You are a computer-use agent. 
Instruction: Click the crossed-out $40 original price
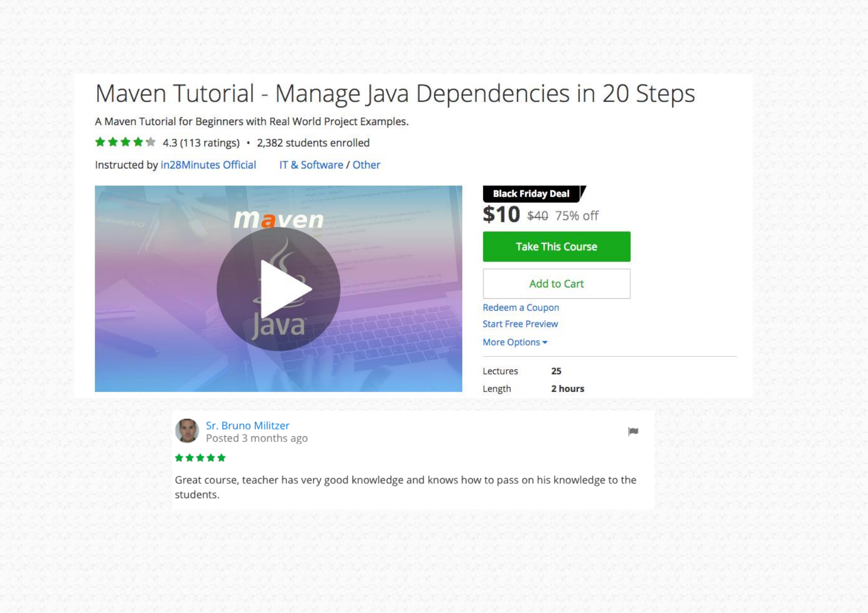pos(538,216)
